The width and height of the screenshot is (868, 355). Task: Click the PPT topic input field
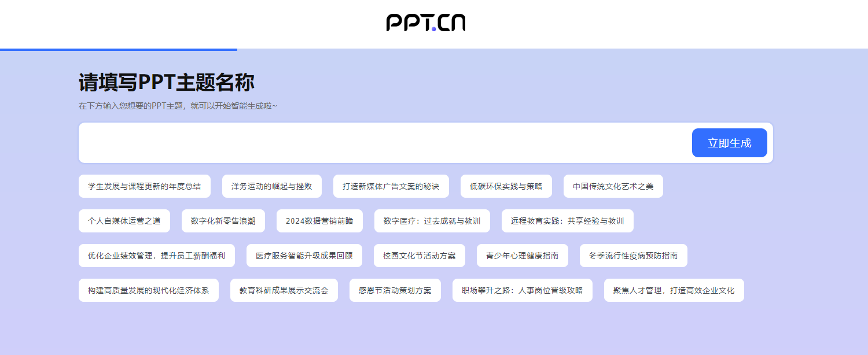pyautogui.click(x=385, y=143)
